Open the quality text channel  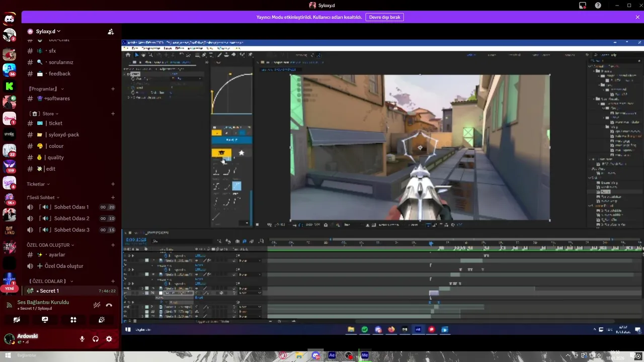71,157
